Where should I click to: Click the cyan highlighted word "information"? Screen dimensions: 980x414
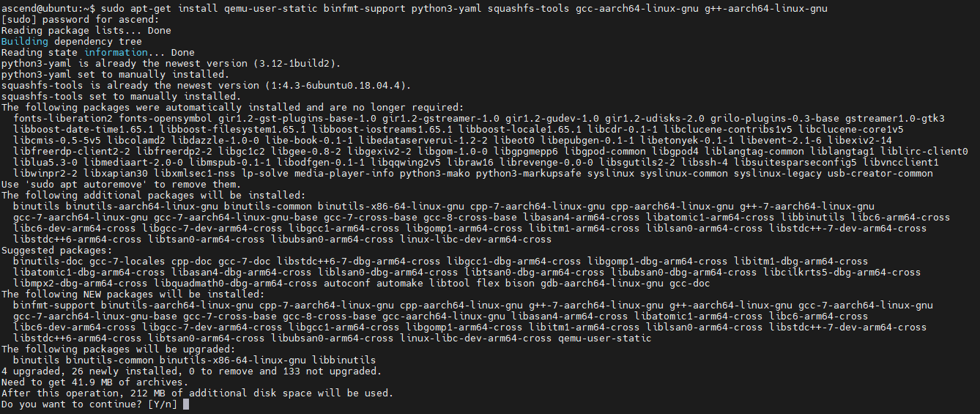[x=115, y=53]
